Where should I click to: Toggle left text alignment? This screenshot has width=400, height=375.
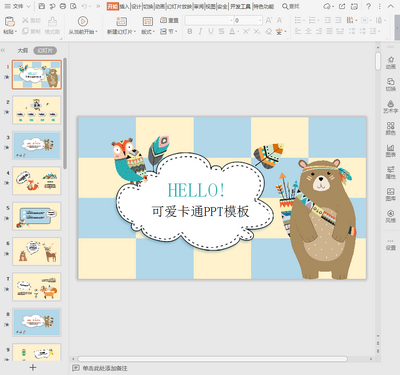pyautogui.click(x=298, y=31)
